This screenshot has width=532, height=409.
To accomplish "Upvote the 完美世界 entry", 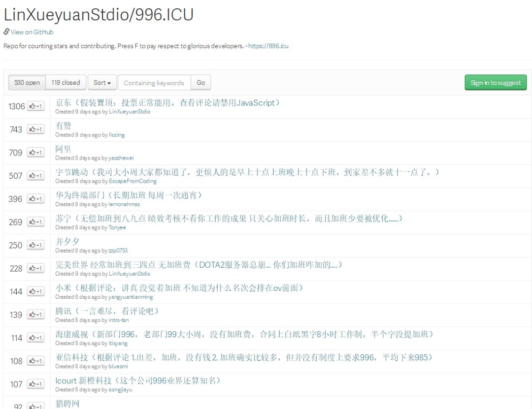I will (x=35, y=268).
